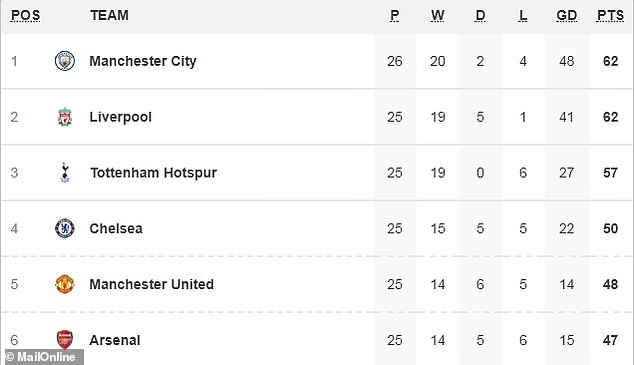This screenshot has height=365, width=634.
Task: Click the Tottenham Hotspur cockerel crest
Action: [65, 173]
